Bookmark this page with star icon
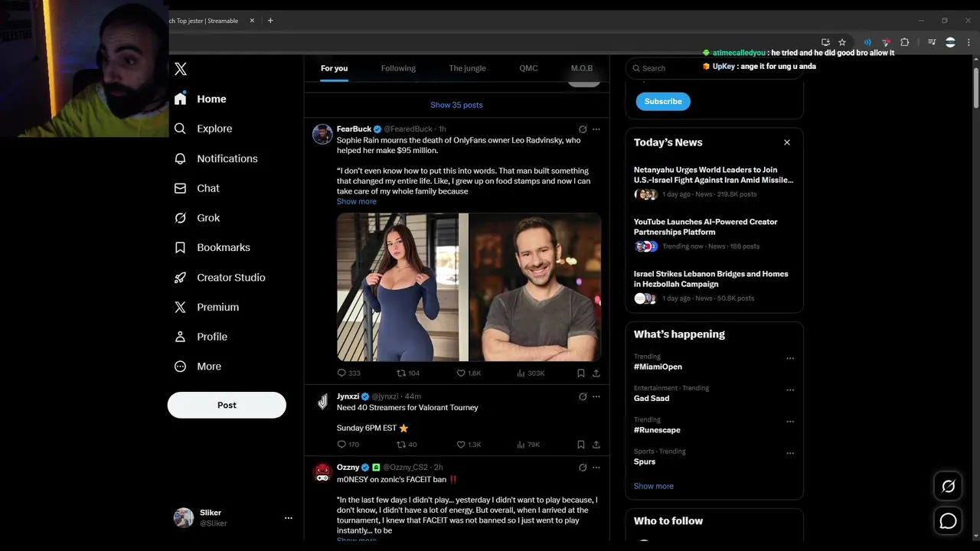The height and width of the screenshot is (551, 980). tap(842, 42)
